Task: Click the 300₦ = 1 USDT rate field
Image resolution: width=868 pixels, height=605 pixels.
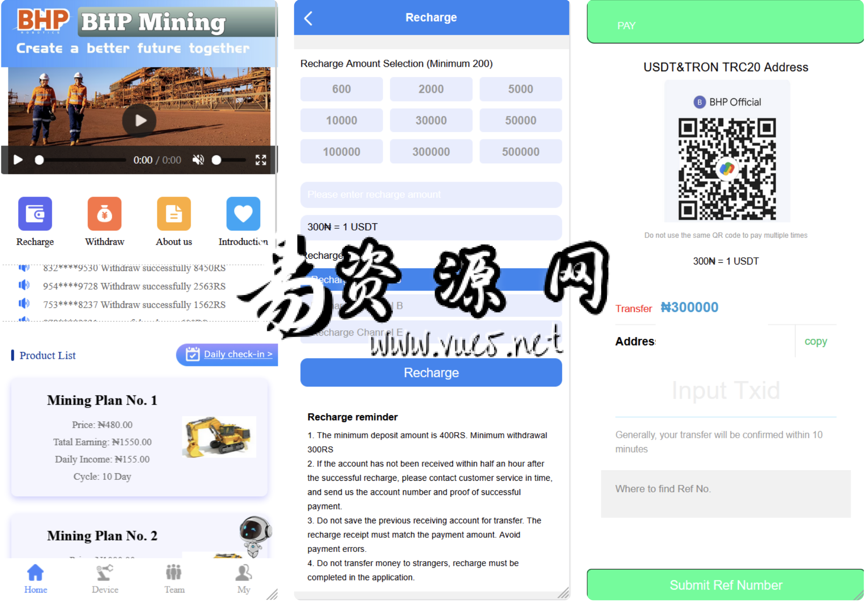Action: [431, 227]
